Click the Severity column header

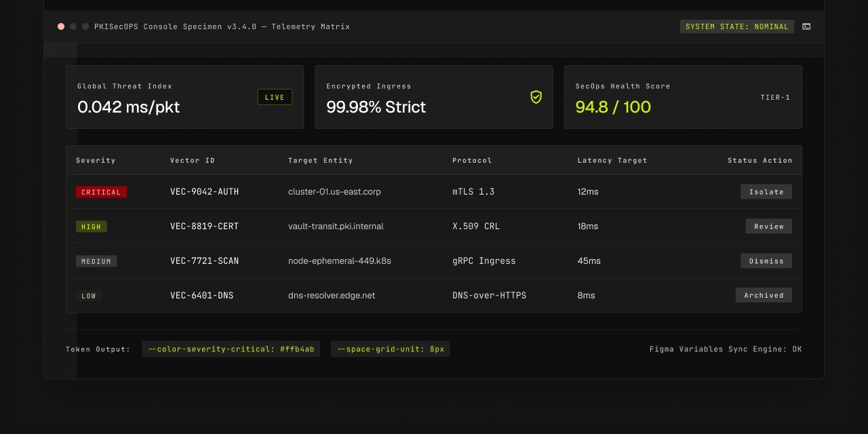pyautogui.click(x=96, y=161)
